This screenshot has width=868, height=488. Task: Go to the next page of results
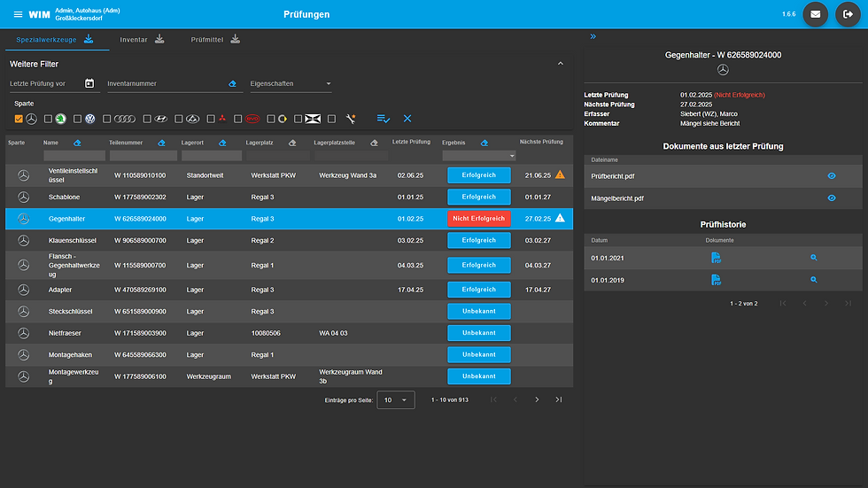[x=537, y=400]
